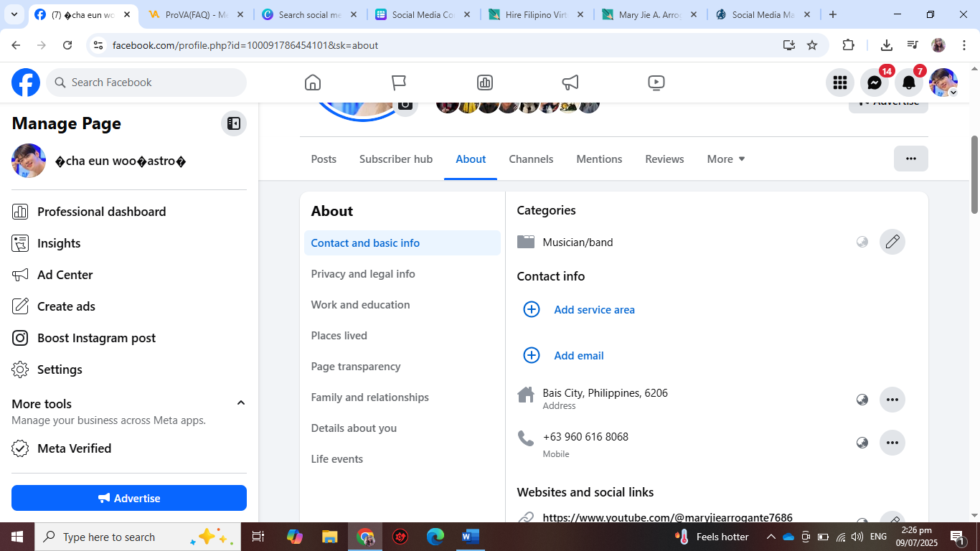Click Add email link
This screenshot has width=980, height=551.
click(x=579, y=356)
